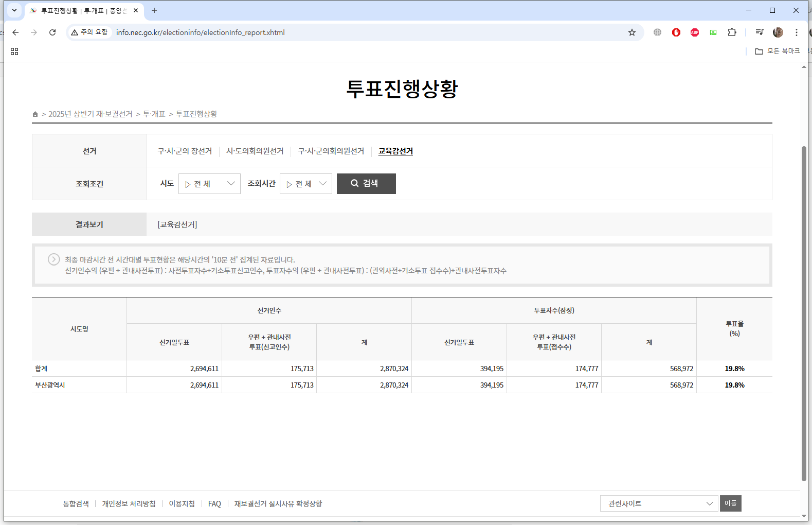The width and height of the screenshot is (812, 525).
Task: Open the 관련사이트 dropdown
Action: (x=659, y=503)
